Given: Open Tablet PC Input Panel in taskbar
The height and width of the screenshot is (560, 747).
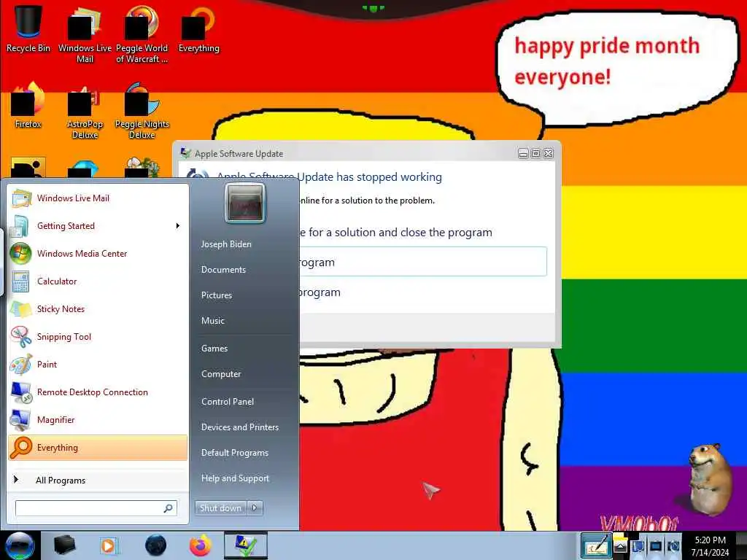Looking at the screenshot, I should point(596,545).
